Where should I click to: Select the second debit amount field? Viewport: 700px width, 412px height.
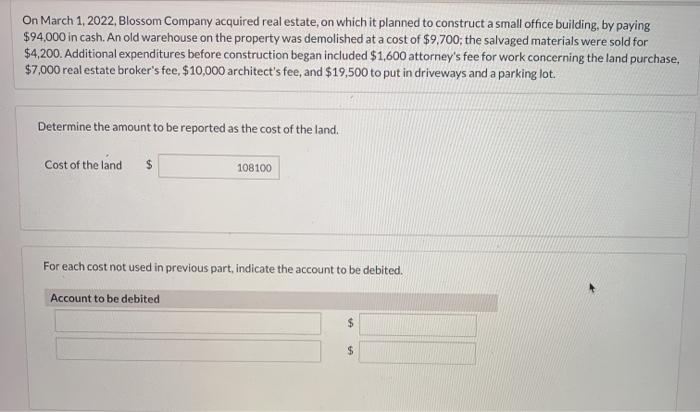pos(417,353)
